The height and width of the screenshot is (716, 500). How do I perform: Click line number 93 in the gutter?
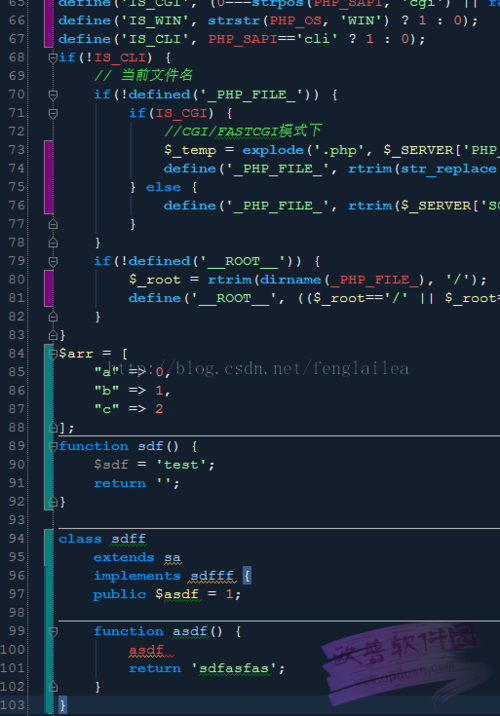coord(17,520)
